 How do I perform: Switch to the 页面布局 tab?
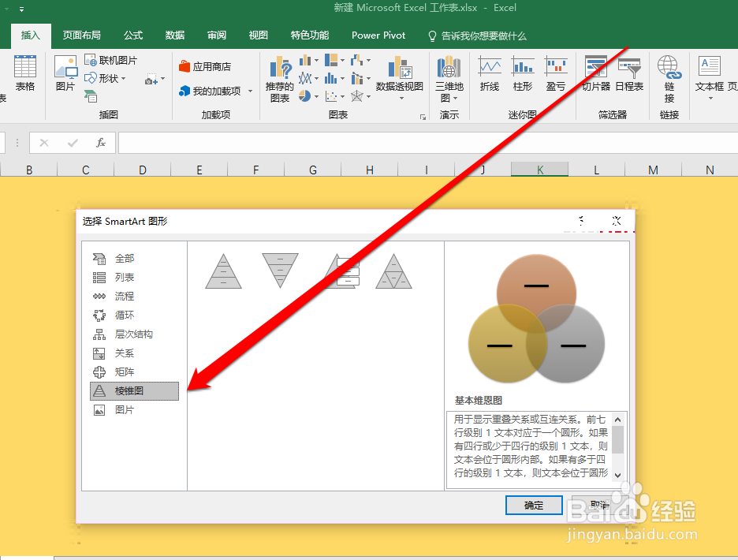coord(81,35)
